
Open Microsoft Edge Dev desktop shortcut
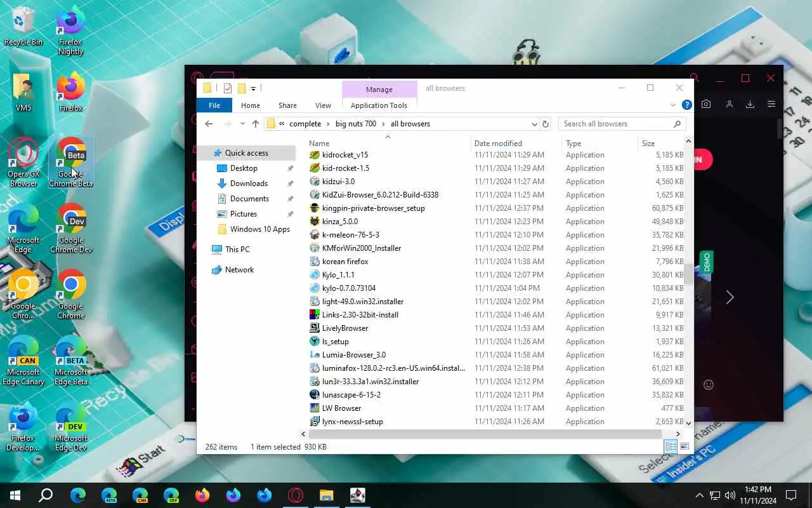click(x=71, y=427)
